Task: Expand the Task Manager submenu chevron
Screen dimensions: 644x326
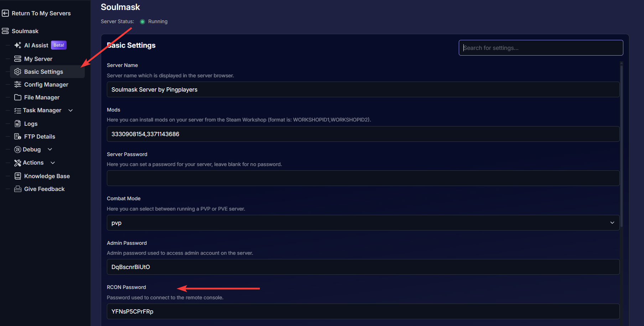Action: [71, 110]
